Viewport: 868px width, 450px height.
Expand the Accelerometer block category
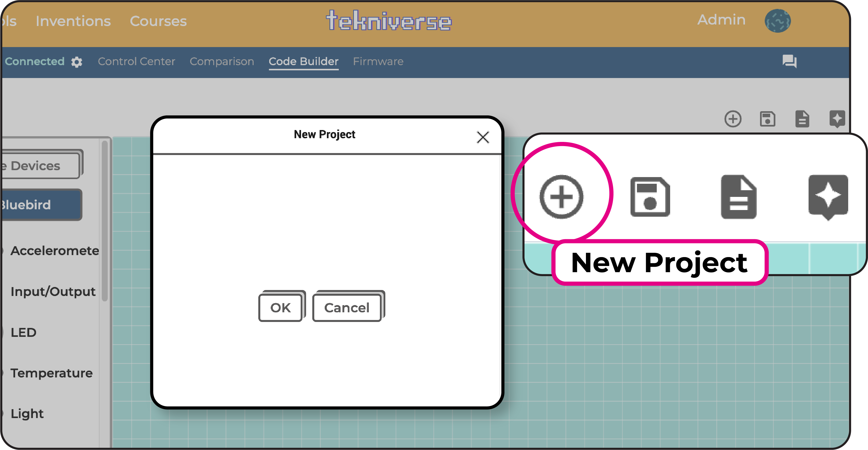[54, 251]
